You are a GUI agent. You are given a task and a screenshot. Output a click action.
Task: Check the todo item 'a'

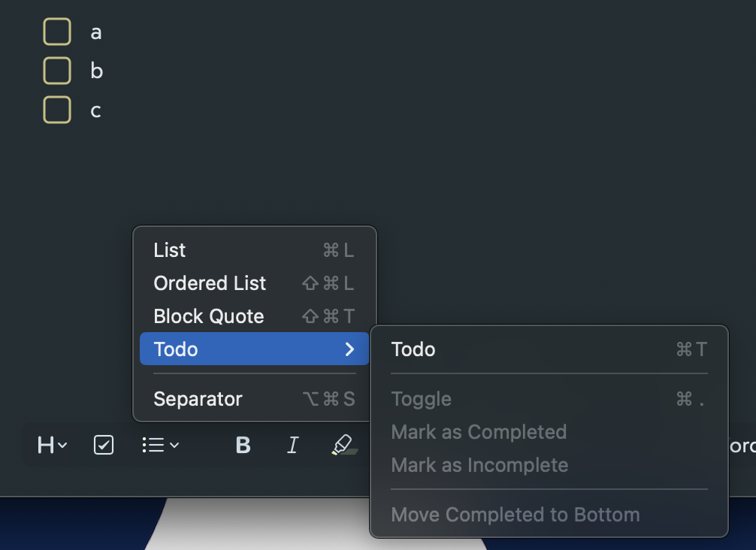(57, 32)
